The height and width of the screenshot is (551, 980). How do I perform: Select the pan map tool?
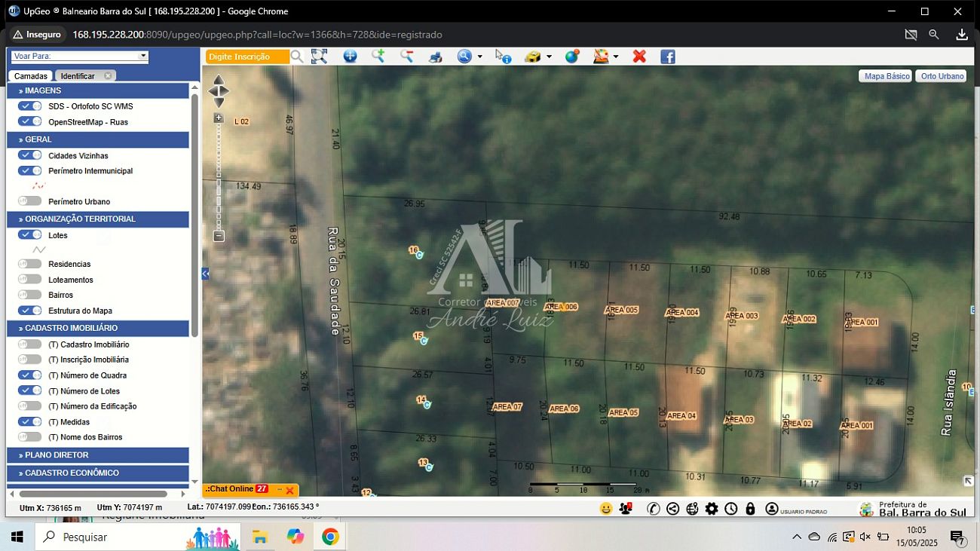coord(350,57)
